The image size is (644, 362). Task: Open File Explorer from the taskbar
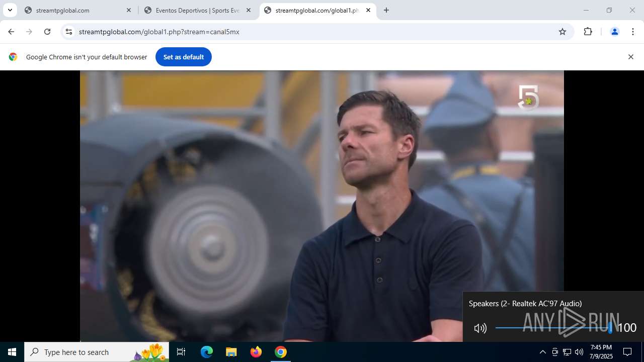coord(231,352)
